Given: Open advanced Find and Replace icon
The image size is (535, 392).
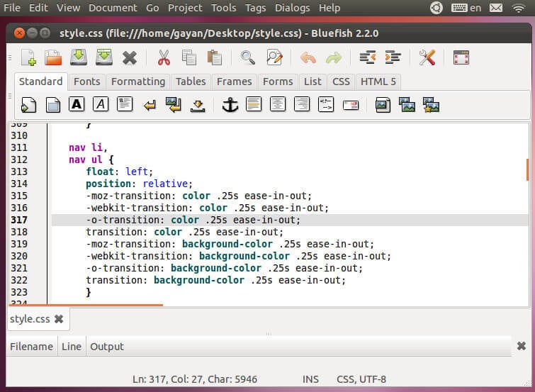Looking at the screenshot, I should coord(275,57).
